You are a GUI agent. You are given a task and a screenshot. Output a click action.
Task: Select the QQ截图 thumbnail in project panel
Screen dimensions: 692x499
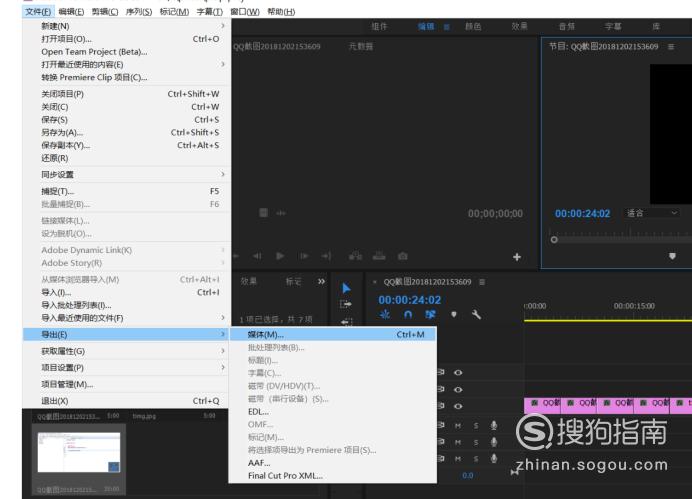click(79, 452)
